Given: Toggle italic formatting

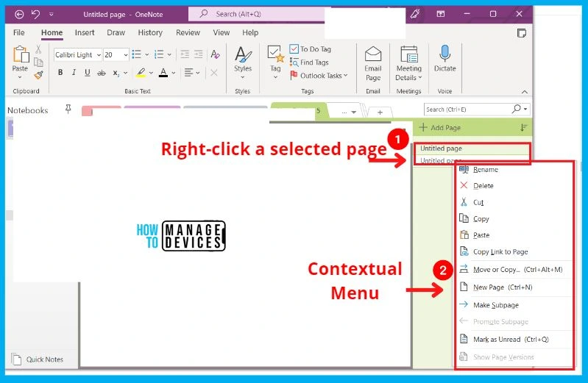Looking at the screenshot, I should point(74,72).
